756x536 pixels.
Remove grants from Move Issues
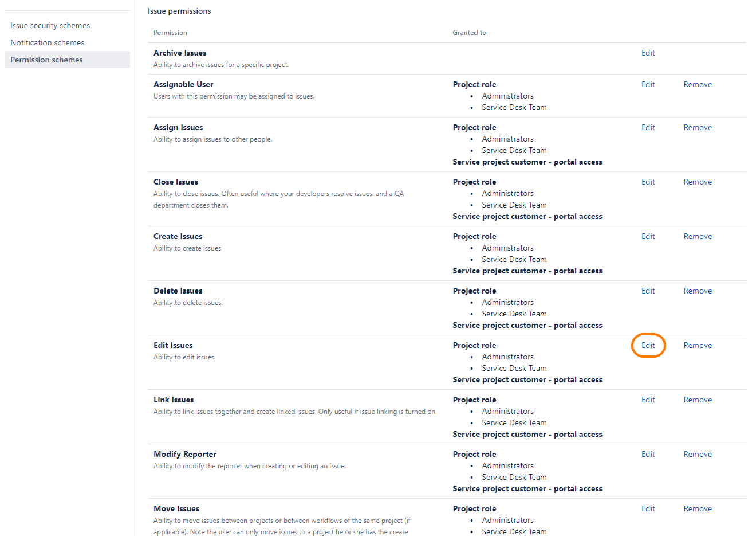tap(697, 508)
